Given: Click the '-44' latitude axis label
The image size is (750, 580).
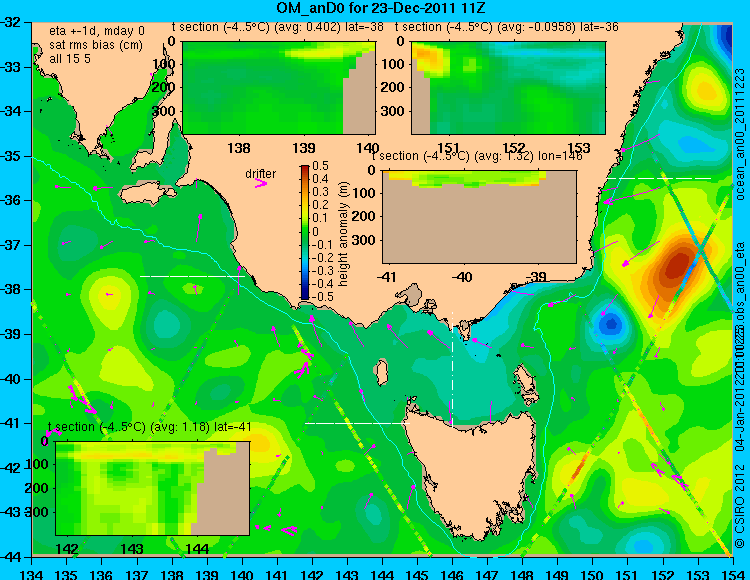Looking at the screenshot, I should [x=12, y=557].
